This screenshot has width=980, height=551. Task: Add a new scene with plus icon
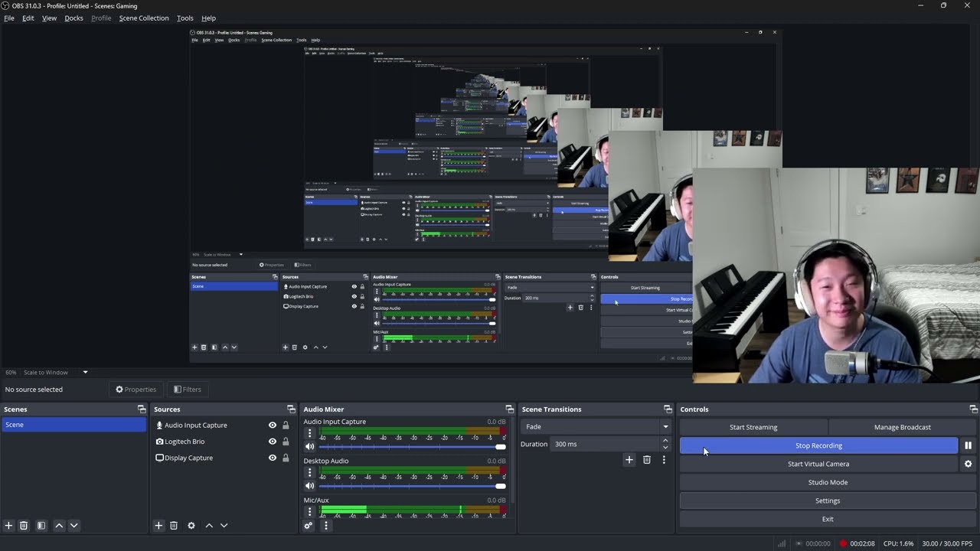click(x=8, y=526)
